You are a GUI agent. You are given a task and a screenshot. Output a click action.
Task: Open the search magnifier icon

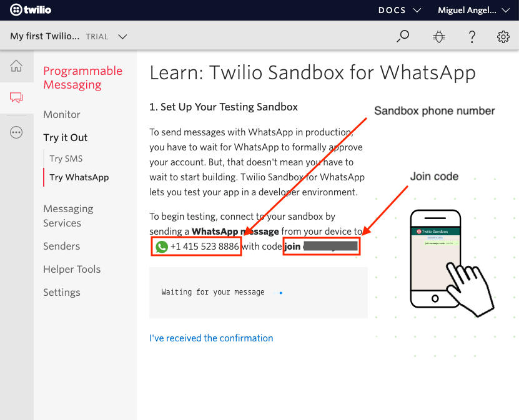403,36
